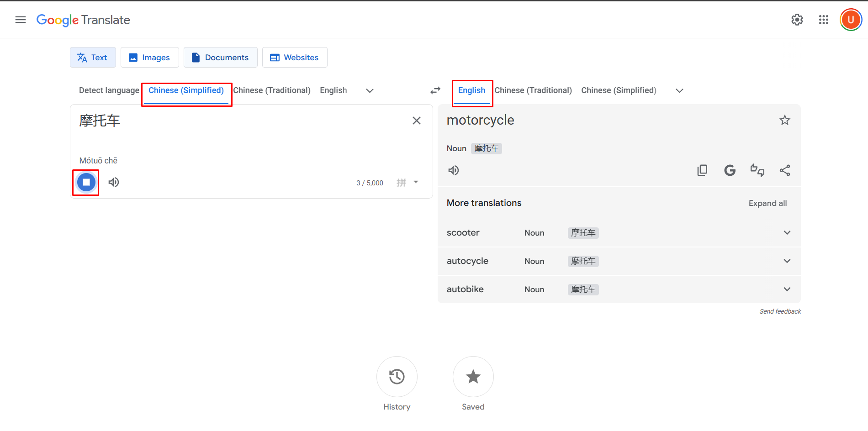Open the main navigation menu

pos(20,20)
